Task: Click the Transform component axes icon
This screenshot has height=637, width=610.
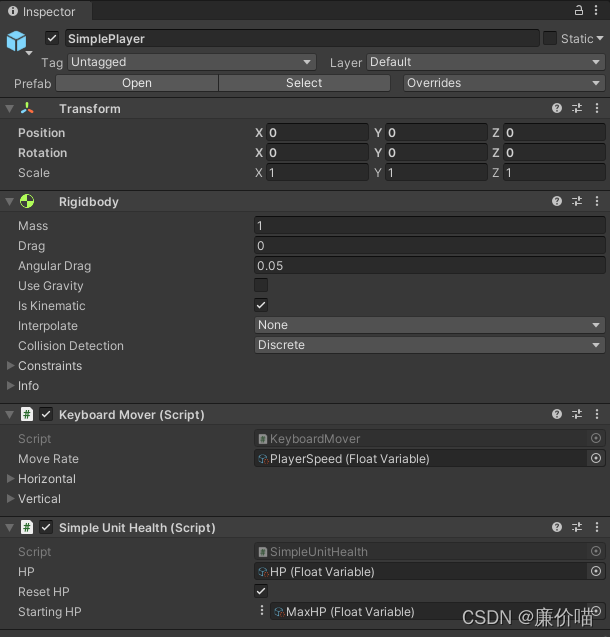Action: (27, 108)
